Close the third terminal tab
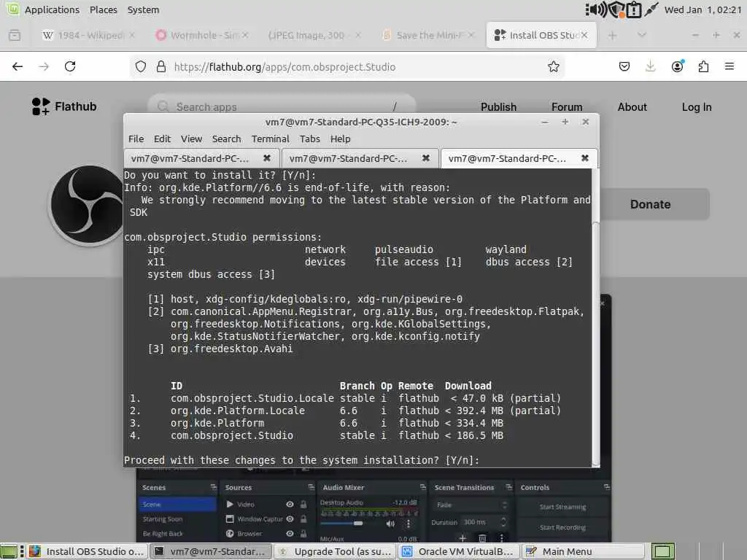The height and width of the screenshot is (560, 747). coord(584,158)
